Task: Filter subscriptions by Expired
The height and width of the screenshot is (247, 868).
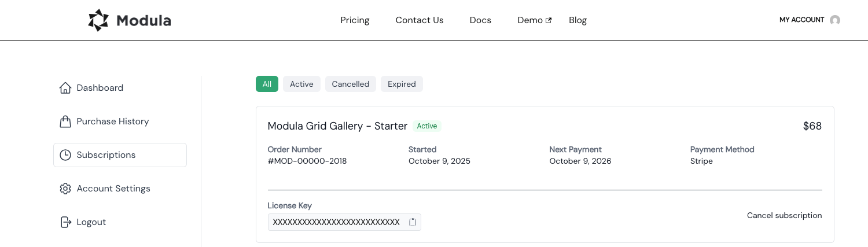Action: tap(402, 84)
